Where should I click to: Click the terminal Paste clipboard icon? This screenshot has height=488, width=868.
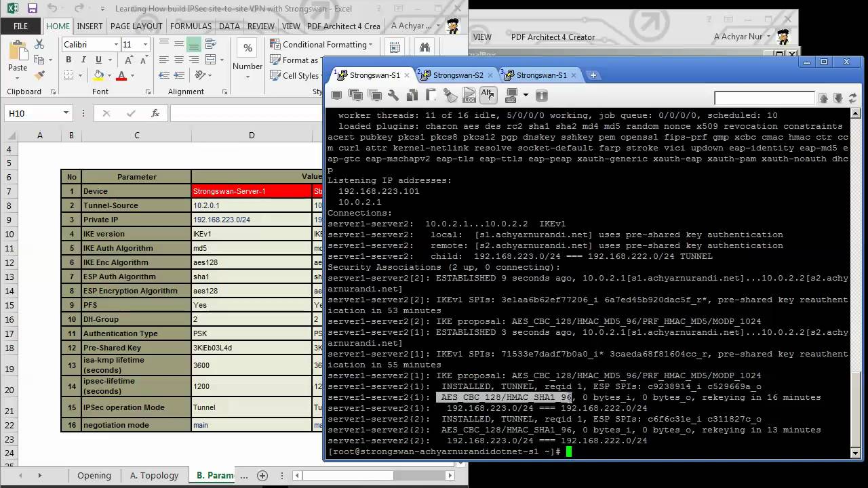(x=431, y=96)
